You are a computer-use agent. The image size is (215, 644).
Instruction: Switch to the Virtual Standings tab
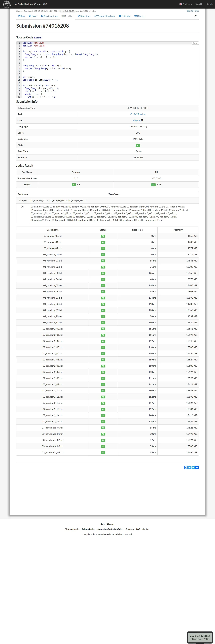105,16
